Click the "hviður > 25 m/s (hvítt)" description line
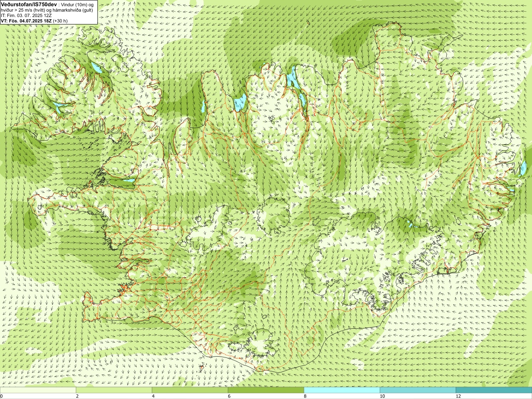532x399 pixels. [47, 10]
